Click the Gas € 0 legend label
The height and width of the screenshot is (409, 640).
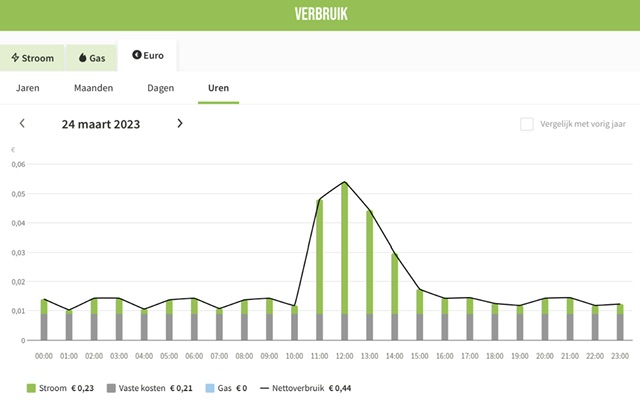pyautogui.click(x=232, y=388)
